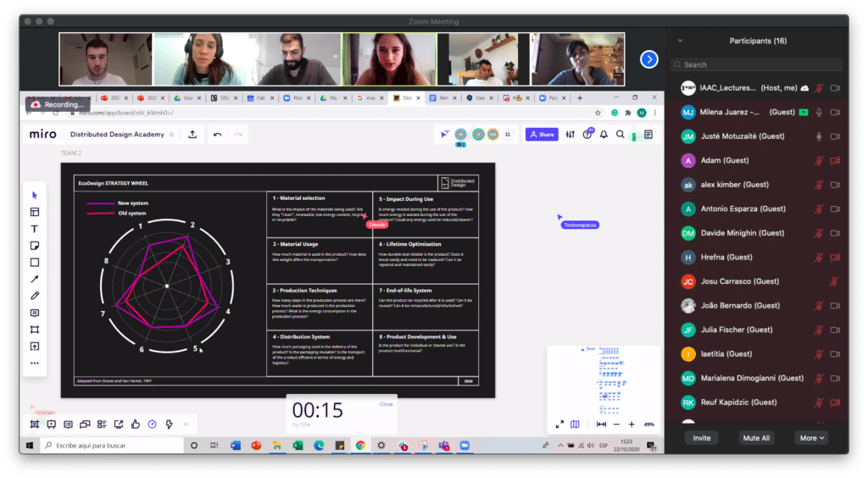Open the timer tool in bottom toolbar
This screenshot has width=868, height=478.
pos(152,424)
